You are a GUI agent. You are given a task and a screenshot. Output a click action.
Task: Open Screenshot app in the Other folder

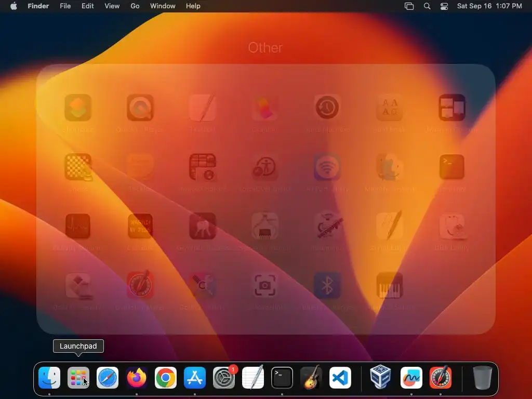(x=264, y=286)
